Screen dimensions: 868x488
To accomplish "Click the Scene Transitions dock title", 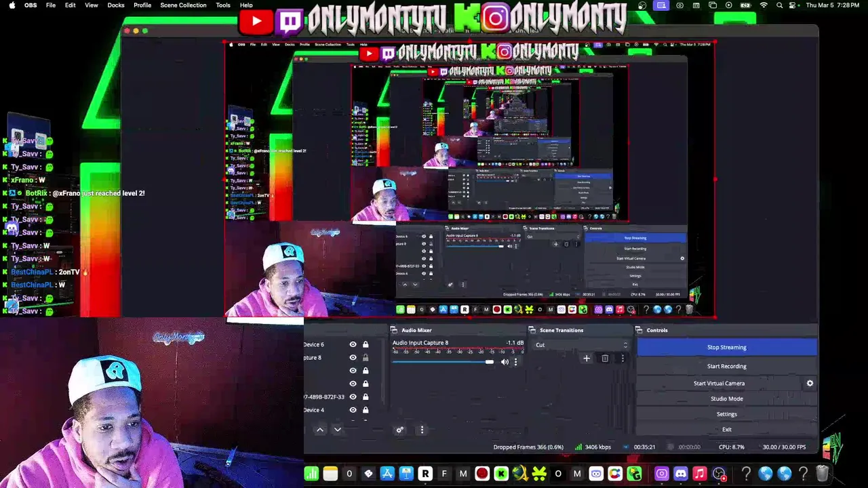I will [561, 330].
